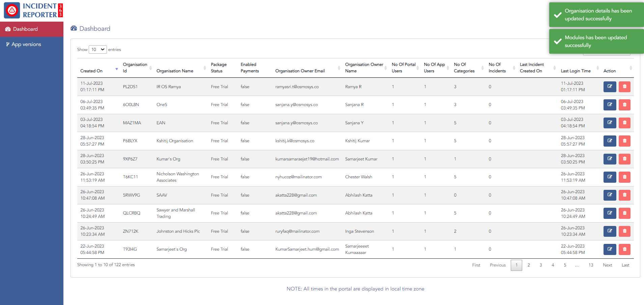Screen dimensions: 644x305
Task: Dismiss the Modules updated success notification
Action: (596, 42)
